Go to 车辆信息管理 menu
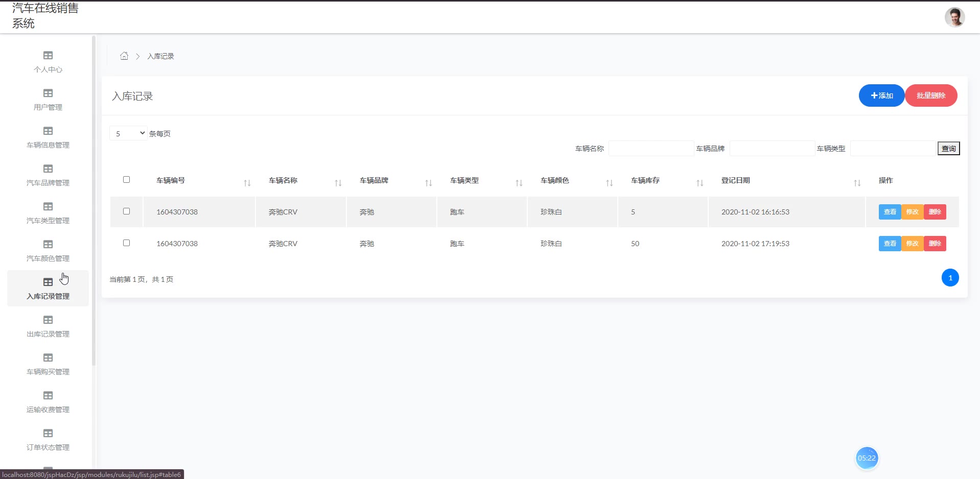The height and width of the screenshot is (479, 980). 48,145
